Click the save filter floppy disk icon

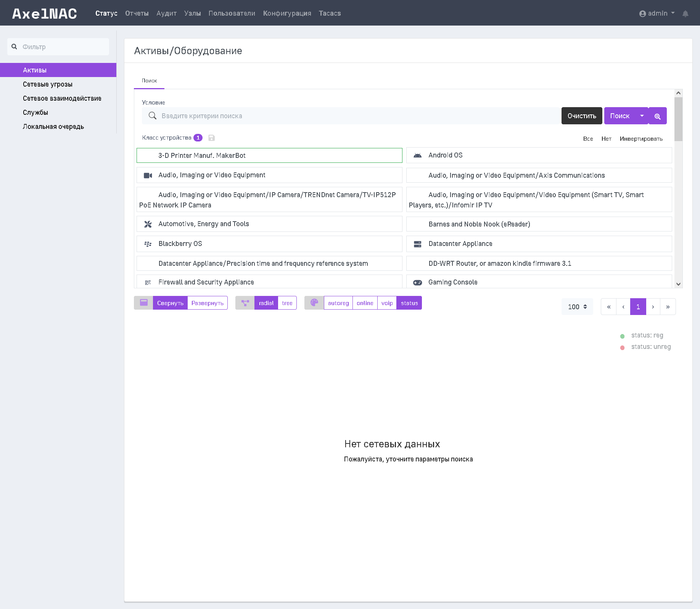[x=212, y=138]
